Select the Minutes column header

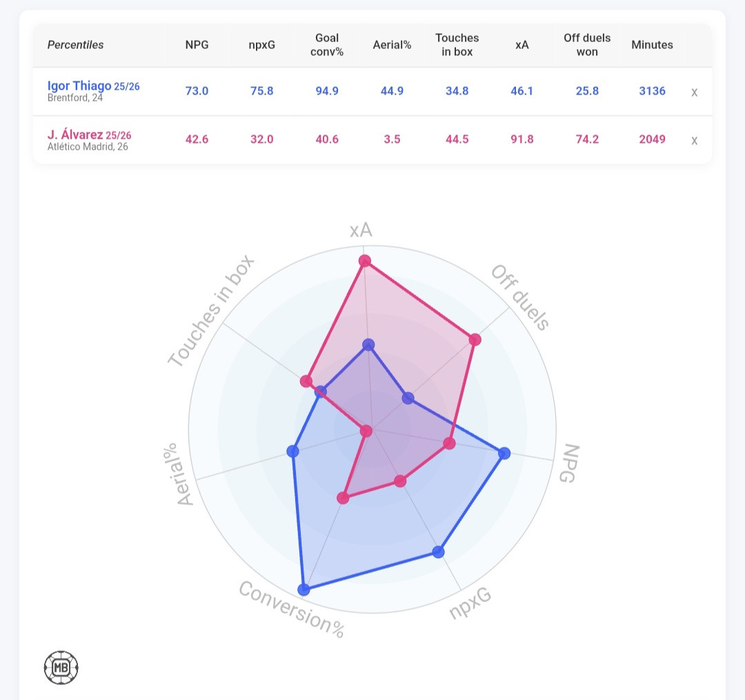652,45
